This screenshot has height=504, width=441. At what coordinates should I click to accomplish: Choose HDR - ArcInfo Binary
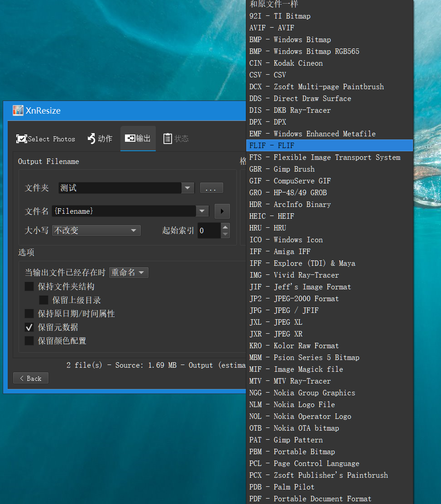coord(330,204)
